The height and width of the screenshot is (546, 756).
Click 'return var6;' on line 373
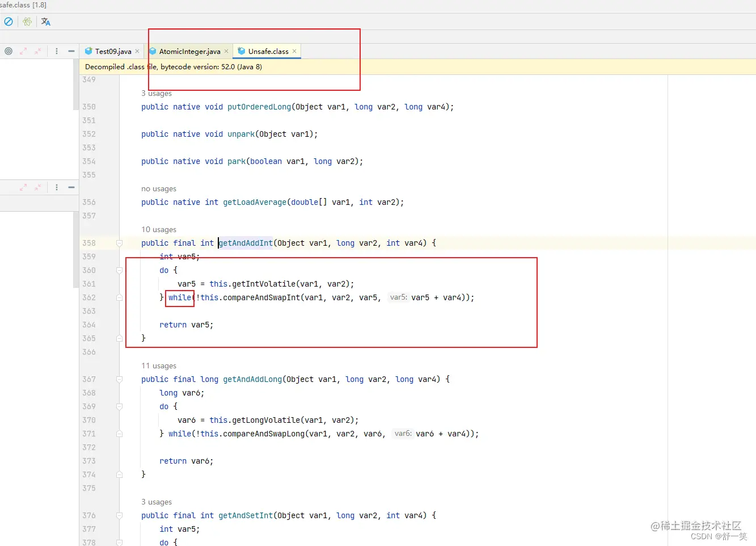(x=187, y=461)
